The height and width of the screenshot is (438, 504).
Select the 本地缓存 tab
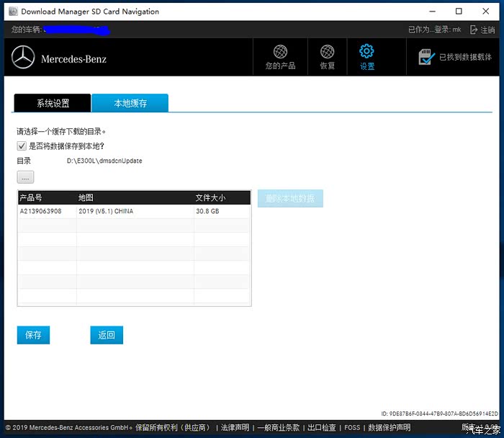pos(130,103)
